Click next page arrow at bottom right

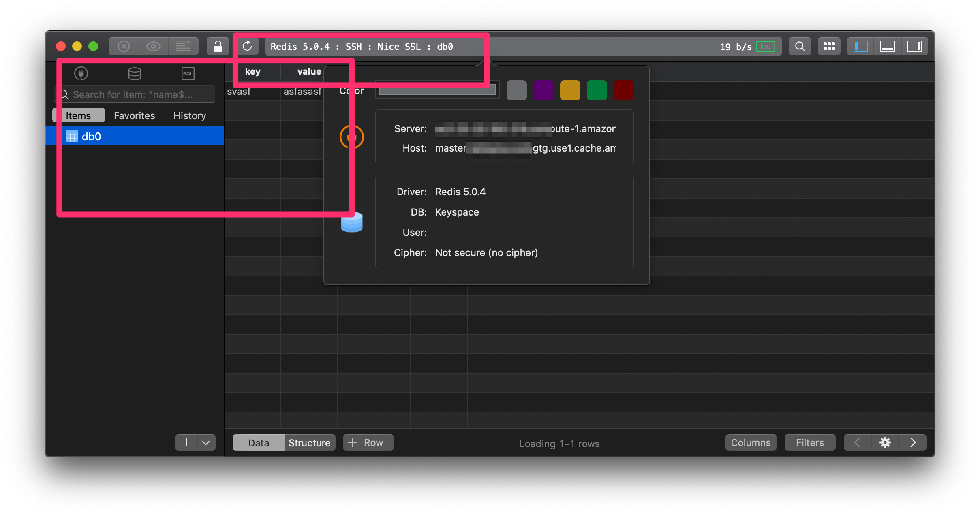click(913, 442)
